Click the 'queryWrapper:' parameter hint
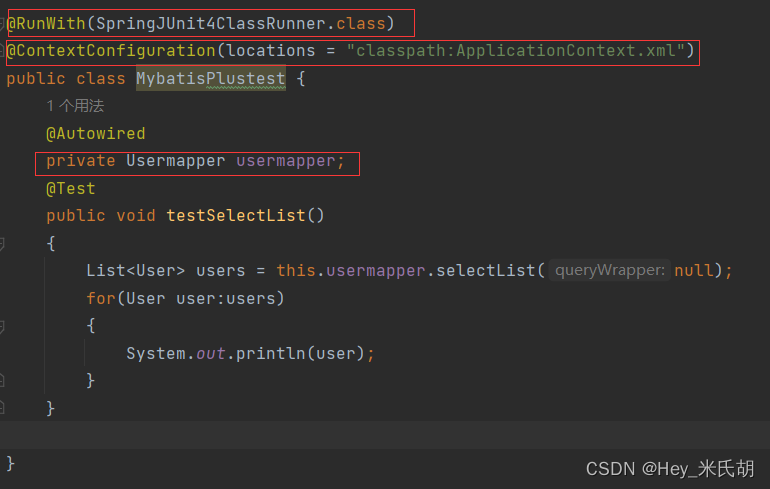This screenshot has height=489, width=770. pyautogui.click(x=609, y=271)
